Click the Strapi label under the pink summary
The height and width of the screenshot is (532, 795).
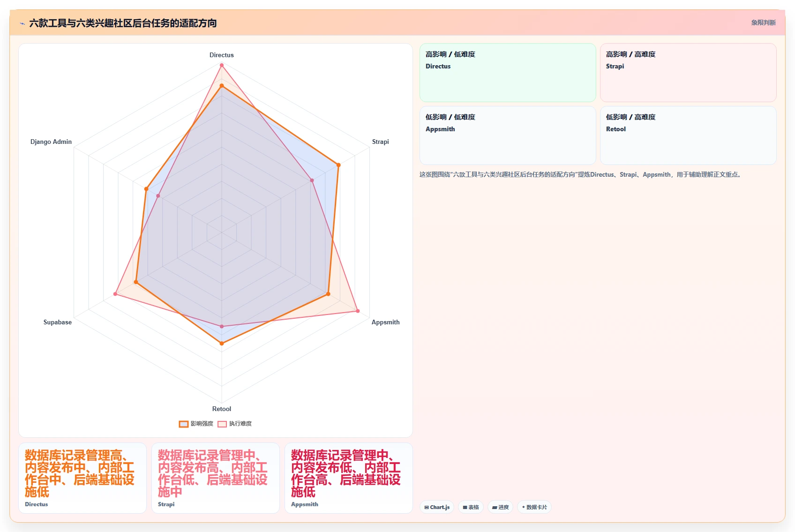(166, 504)
